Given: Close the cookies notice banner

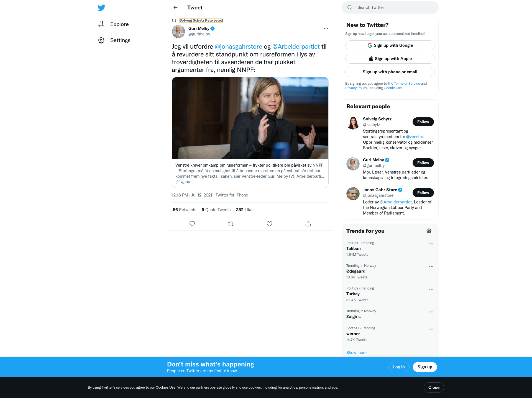Looking at the screenshot, I should 434,387.
